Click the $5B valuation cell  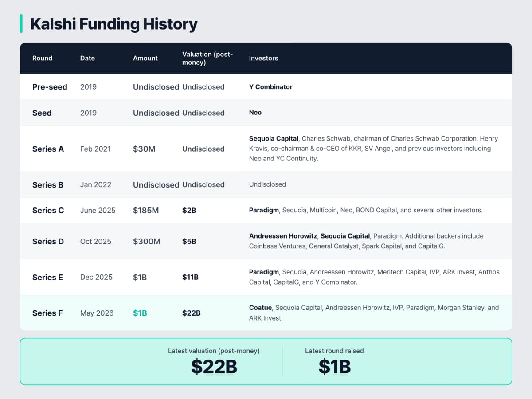[189, 242]
